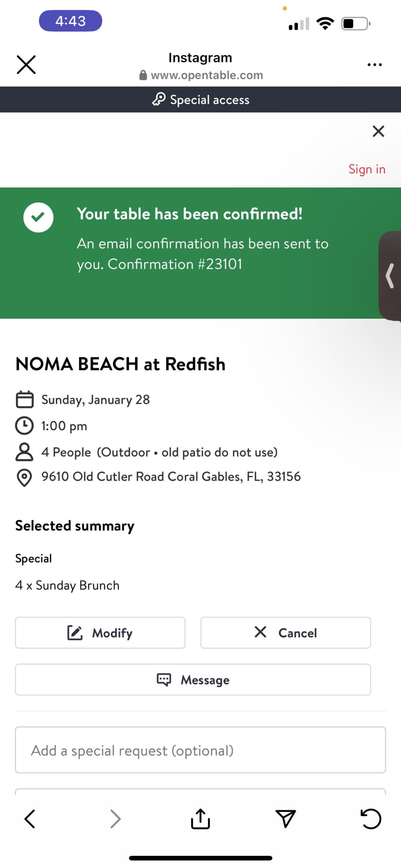Reload the page with refresh icon
This screenshot has width=401, height=868.
[370, 819]
